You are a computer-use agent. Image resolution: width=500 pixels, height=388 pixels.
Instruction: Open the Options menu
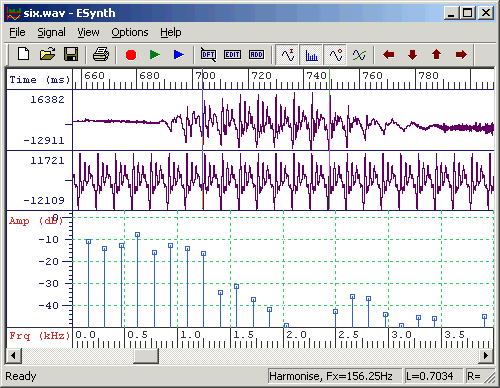130,32
